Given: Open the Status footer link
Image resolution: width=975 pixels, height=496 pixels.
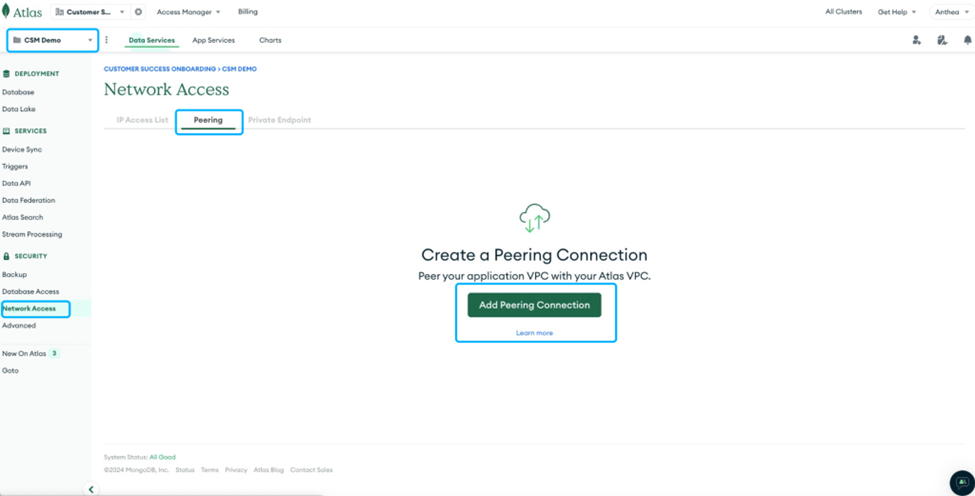Looking at the screenshot, I should (x=185, y=470).
